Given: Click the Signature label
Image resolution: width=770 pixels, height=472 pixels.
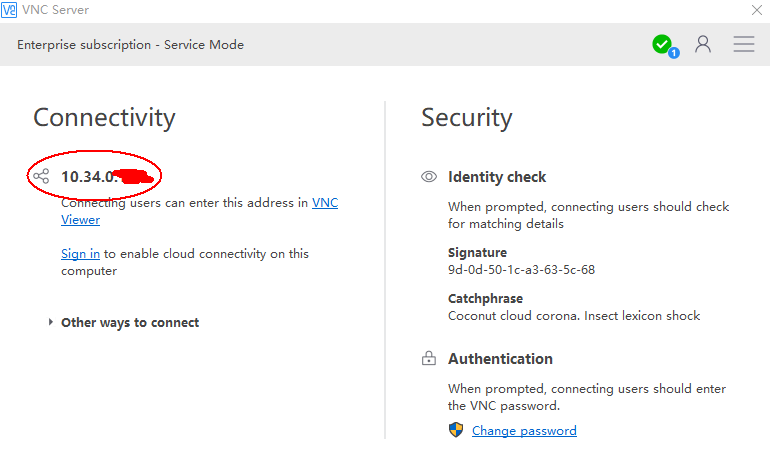Looking at the screenshot, I should tap(477, 252).
